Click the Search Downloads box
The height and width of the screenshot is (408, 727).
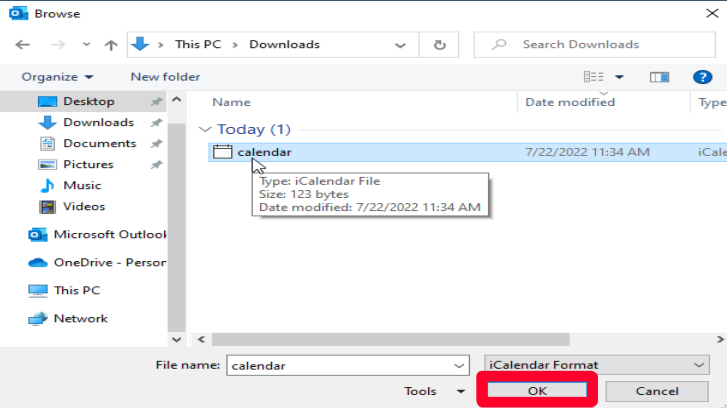[x=600, y=45]
